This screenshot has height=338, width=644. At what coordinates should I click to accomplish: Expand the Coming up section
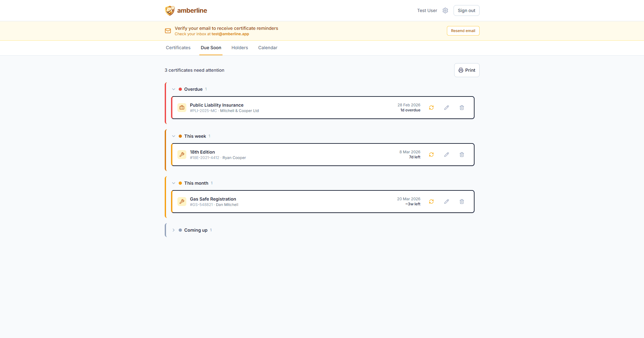point(174,230)
